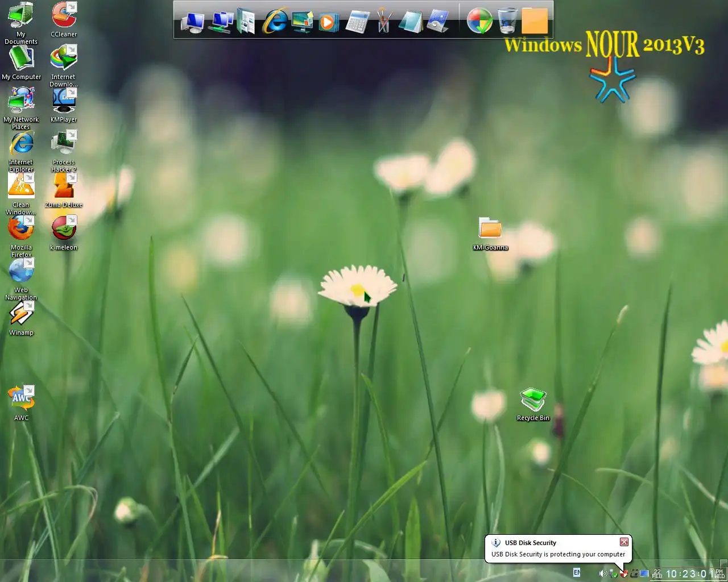
Task: Select the Mozilla Firefox desktop shortcut
Action: coord(21,236)
